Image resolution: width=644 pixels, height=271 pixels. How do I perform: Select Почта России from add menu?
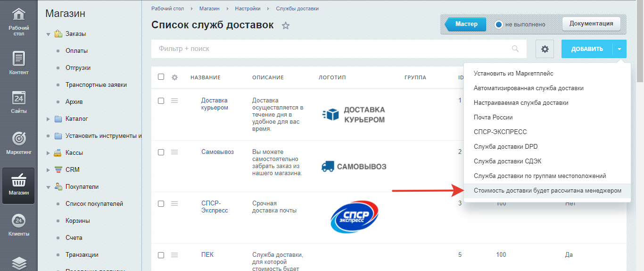[493, 117]
